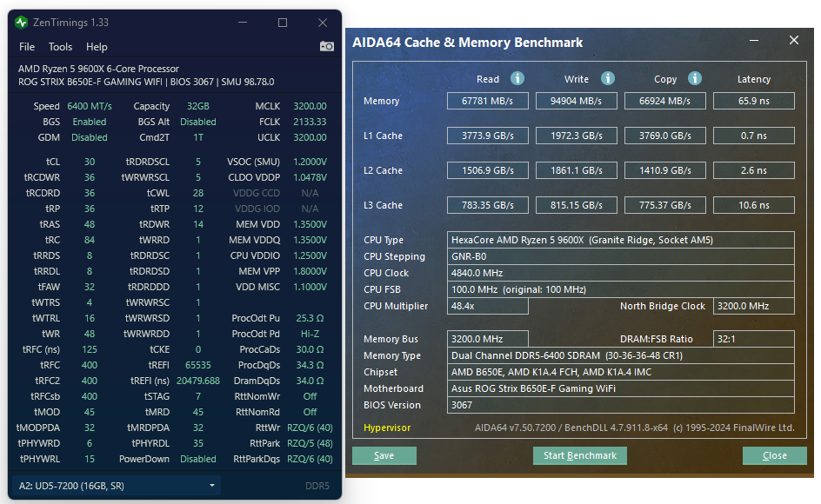Click the Copy info icon in AIDA64

tap(694, 78)
